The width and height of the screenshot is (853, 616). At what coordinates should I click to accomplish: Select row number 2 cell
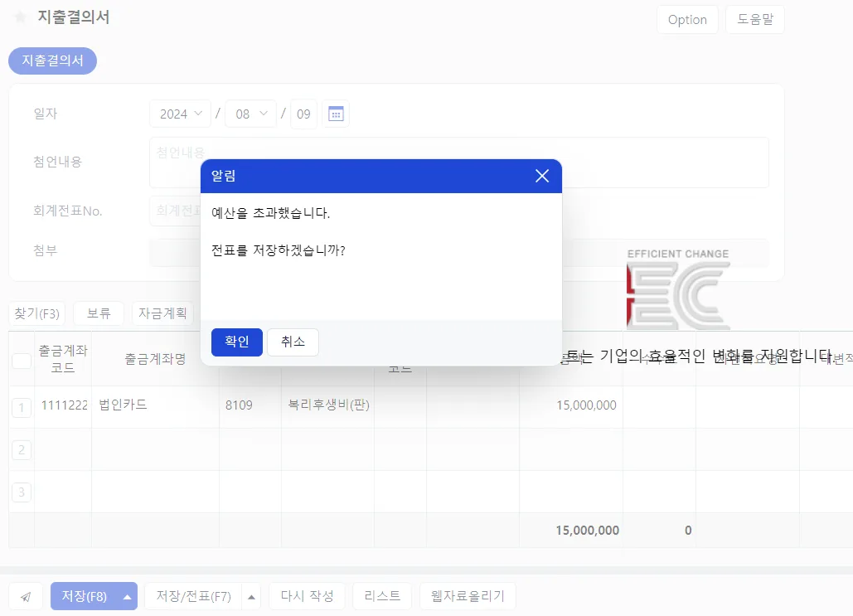coord(22,450)
